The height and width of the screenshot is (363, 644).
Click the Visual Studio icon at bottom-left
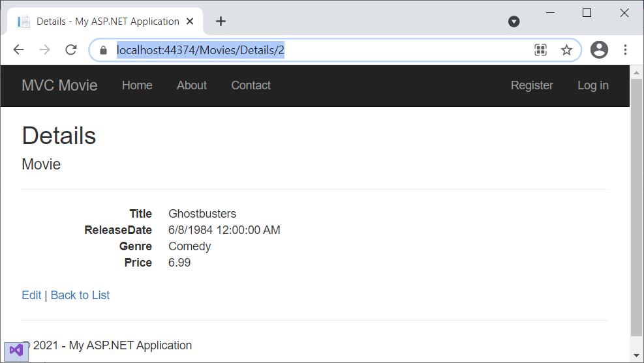coord(16,351)
